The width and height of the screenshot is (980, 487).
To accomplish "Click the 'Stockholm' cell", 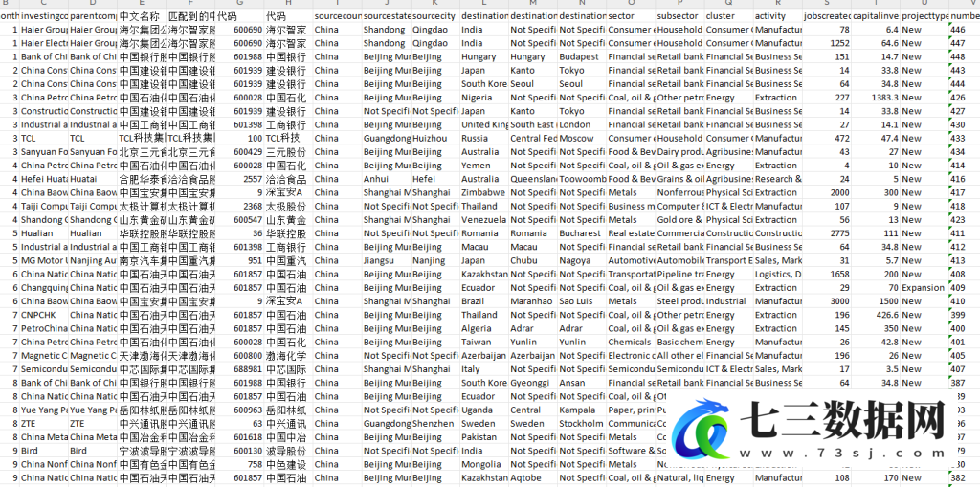I will [x=582, y=424].
